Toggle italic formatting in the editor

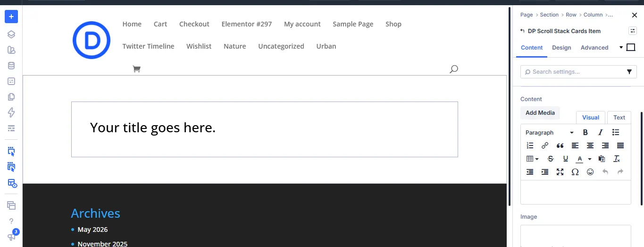coord(601,132)
